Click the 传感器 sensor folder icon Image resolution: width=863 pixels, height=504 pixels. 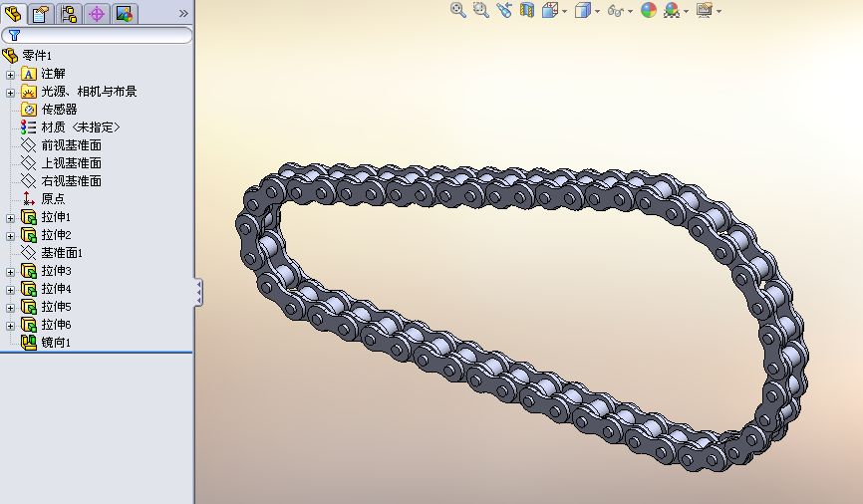[29, 109]
